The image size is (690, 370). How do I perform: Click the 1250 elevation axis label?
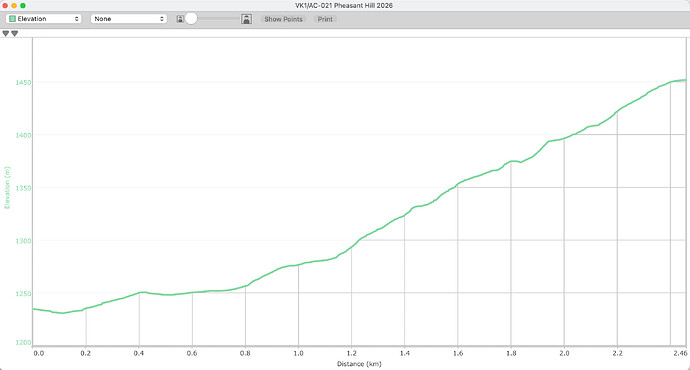tap(23, 293)
